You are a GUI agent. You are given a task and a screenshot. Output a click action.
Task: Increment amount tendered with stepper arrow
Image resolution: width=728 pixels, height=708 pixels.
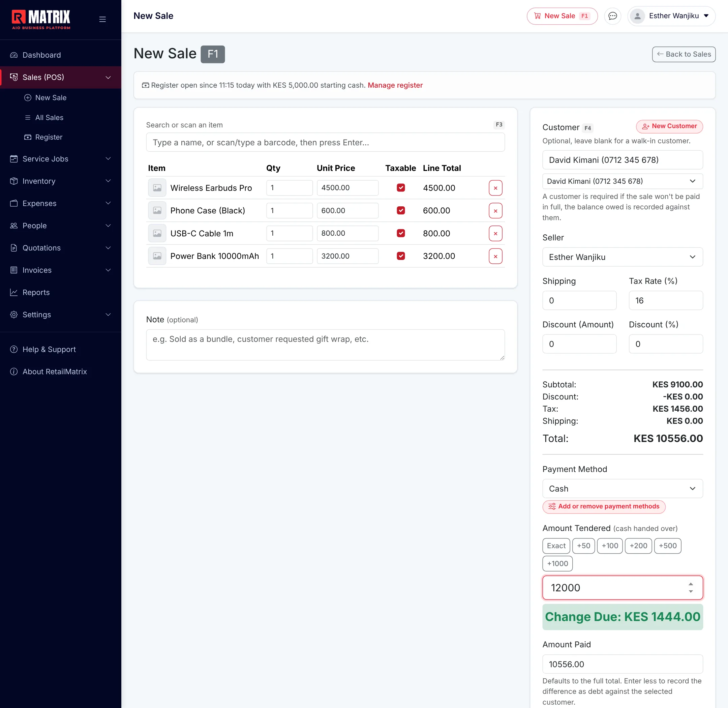[691, 584]
